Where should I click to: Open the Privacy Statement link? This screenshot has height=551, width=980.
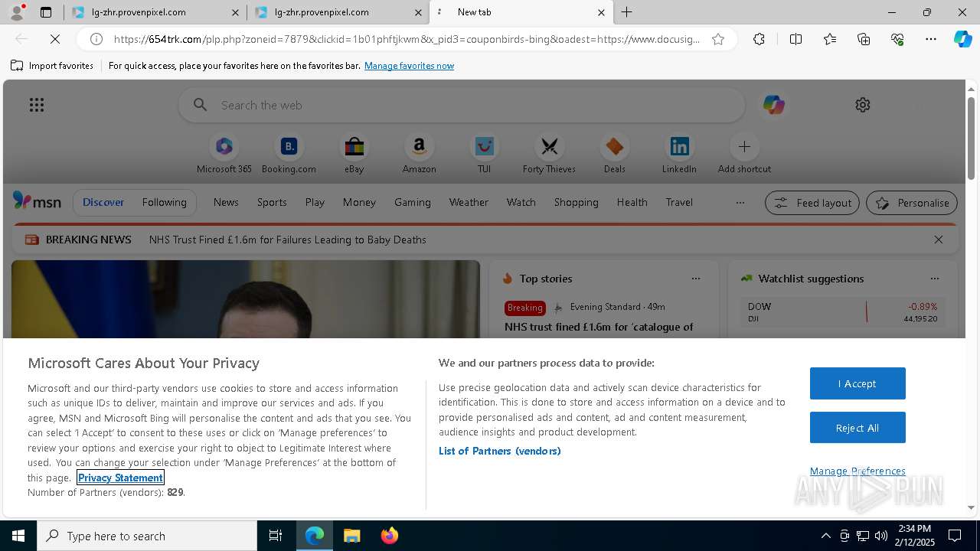(x=120, y=478)
